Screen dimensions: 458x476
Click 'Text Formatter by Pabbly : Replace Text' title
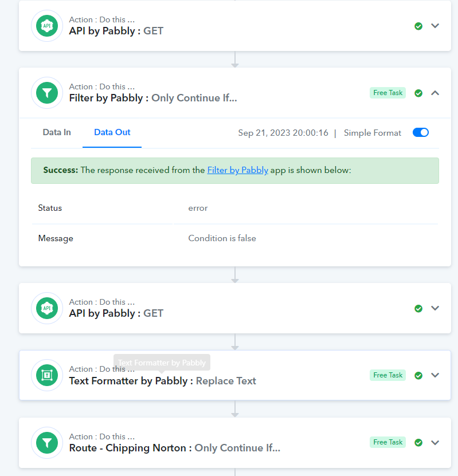(162, 381)
